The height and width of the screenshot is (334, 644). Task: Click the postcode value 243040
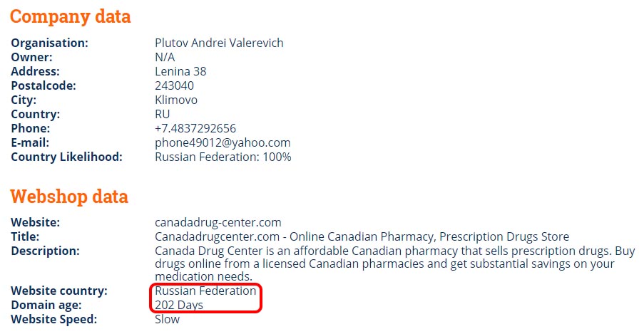pos(174,85)
